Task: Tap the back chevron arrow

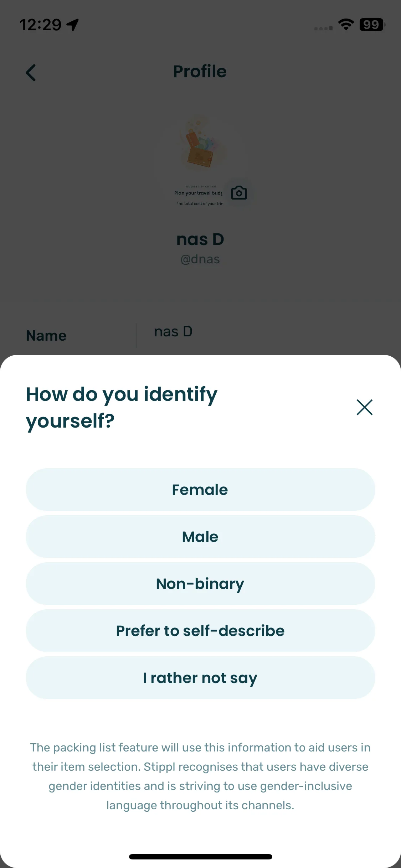Action: click(x=31, y=73)
